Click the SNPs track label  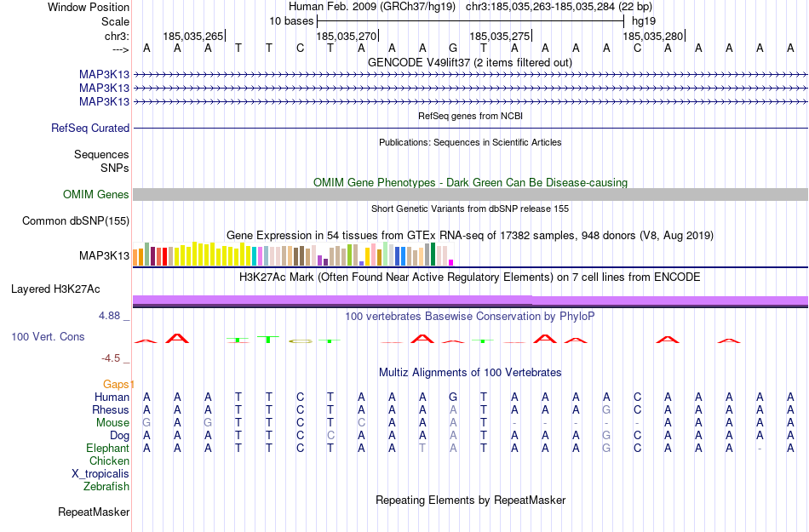(x=115, y=168)
